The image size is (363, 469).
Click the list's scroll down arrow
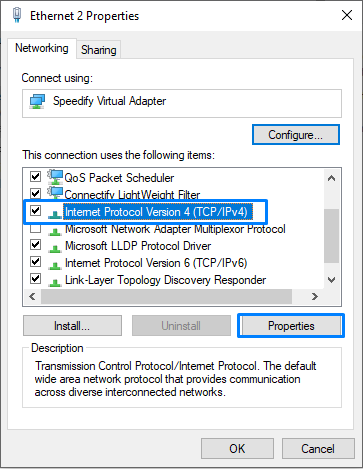(x=331, y=280)
